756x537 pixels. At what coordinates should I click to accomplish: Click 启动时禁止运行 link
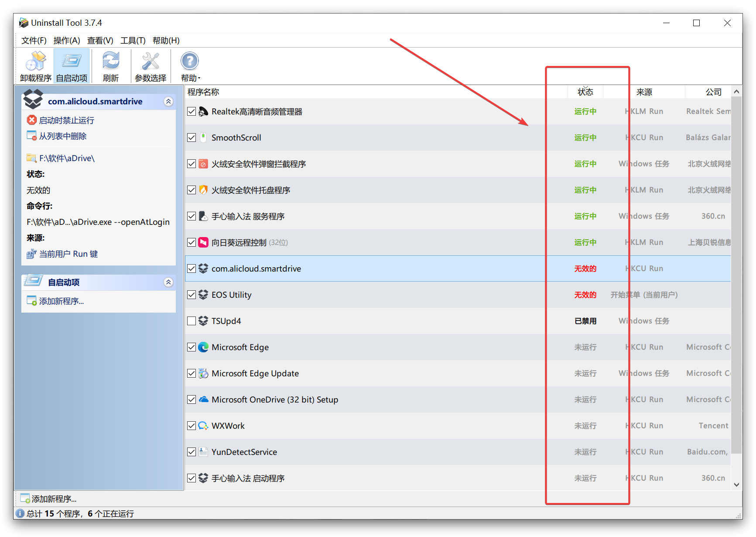(x=67, y=120)
